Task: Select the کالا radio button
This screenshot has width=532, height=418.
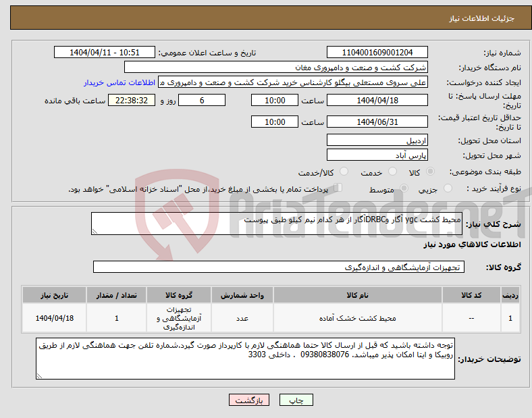Action: 430,172
